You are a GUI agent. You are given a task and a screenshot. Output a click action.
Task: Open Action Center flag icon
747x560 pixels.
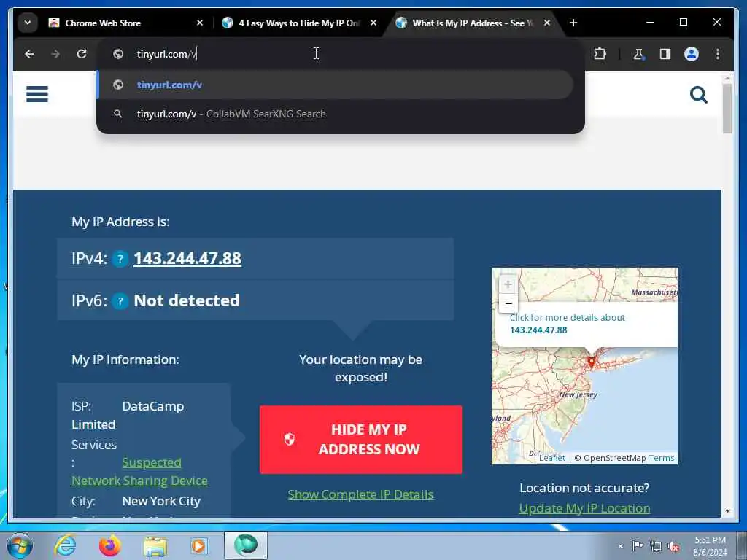pos(638,545)
